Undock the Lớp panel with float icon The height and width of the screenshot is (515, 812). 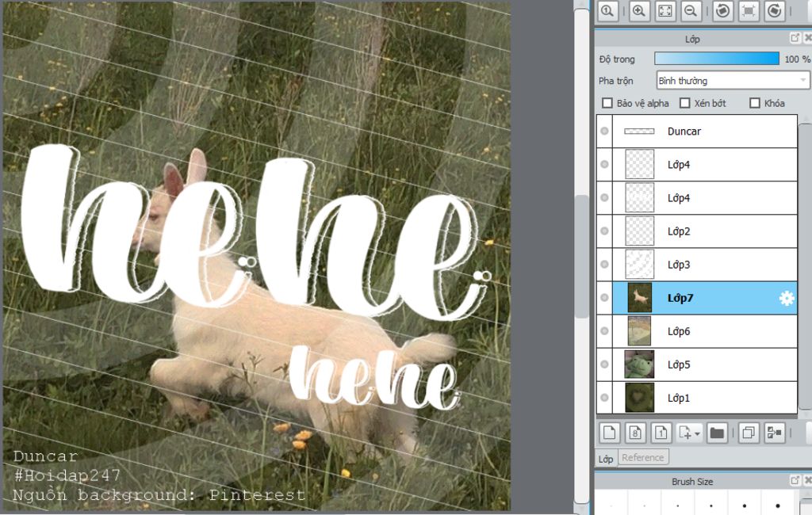coord(795,38)
